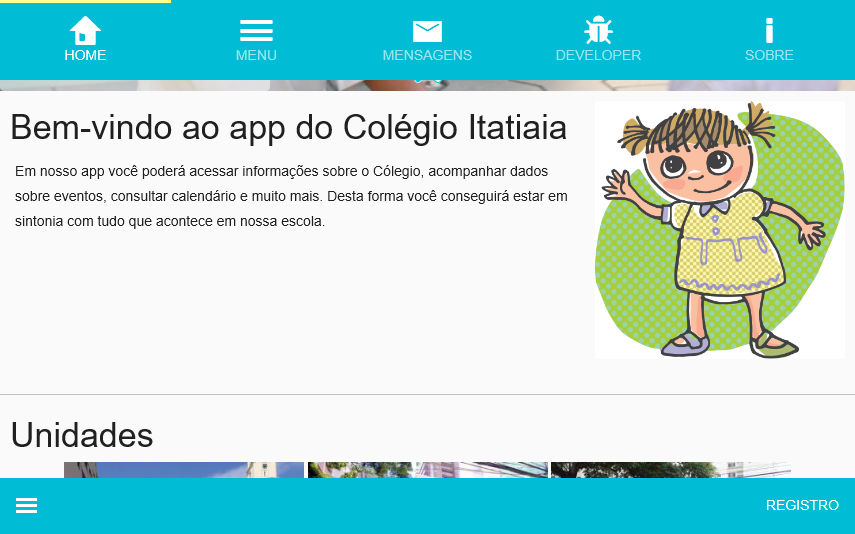Screen dimensions: 855x534
Task: Open the SOBRE tab label
Action: pos(769,55)
